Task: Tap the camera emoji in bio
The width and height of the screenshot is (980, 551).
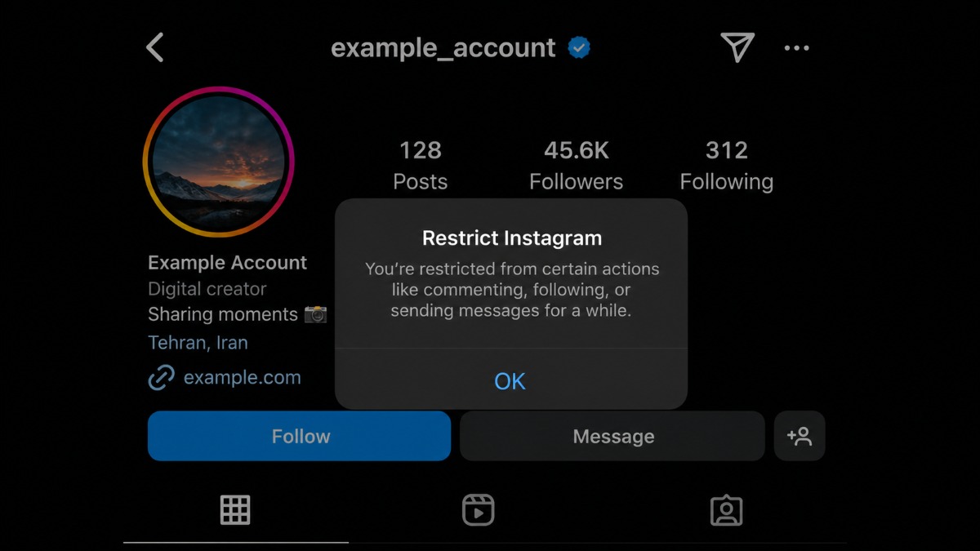Action: point(315,314)
